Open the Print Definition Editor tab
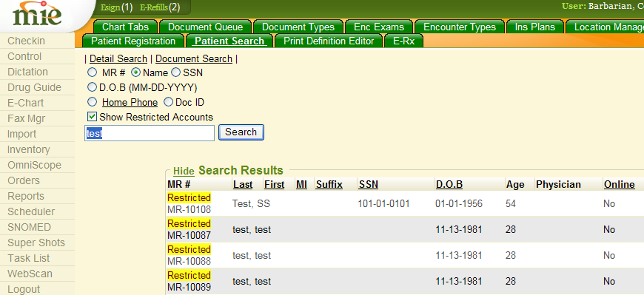 (329, 41)
